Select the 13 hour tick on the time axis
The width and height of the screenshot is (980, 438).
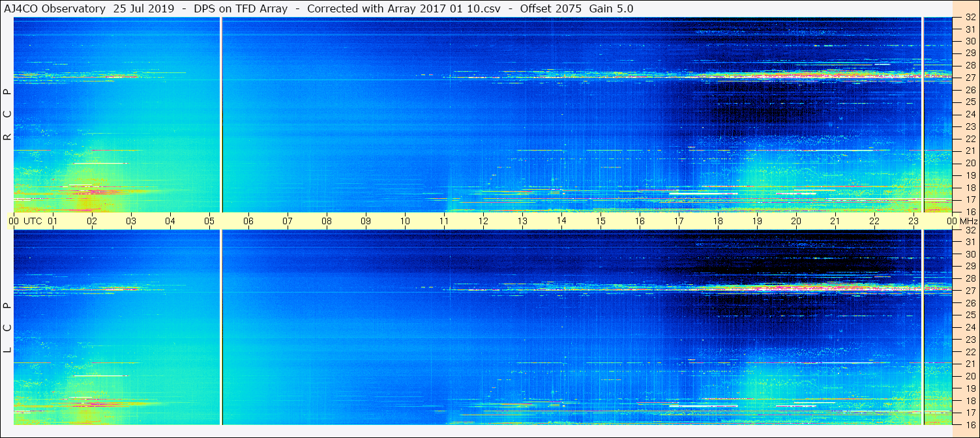click(522, 221)
